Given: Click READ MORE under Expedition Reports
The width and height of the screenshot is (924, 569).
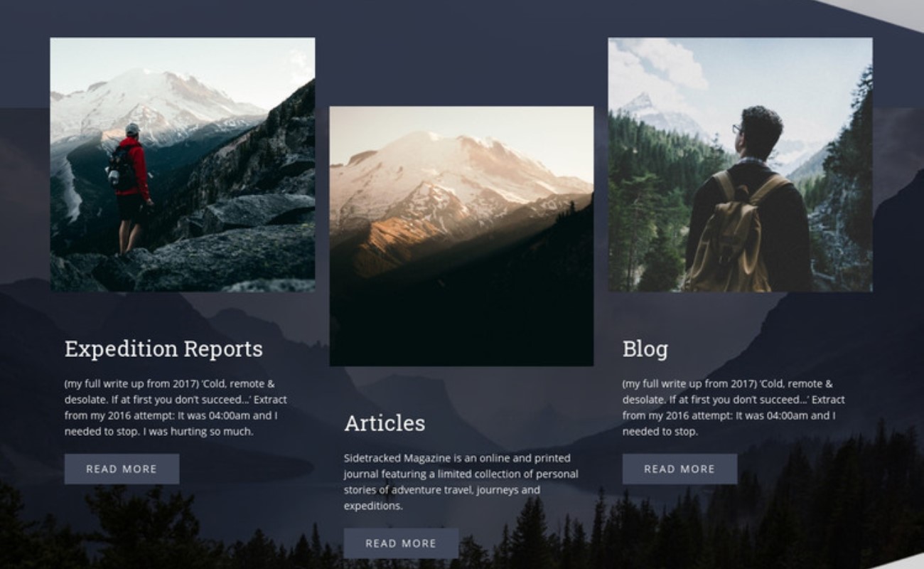Looking at the screenshot, I should click(122, 469).
